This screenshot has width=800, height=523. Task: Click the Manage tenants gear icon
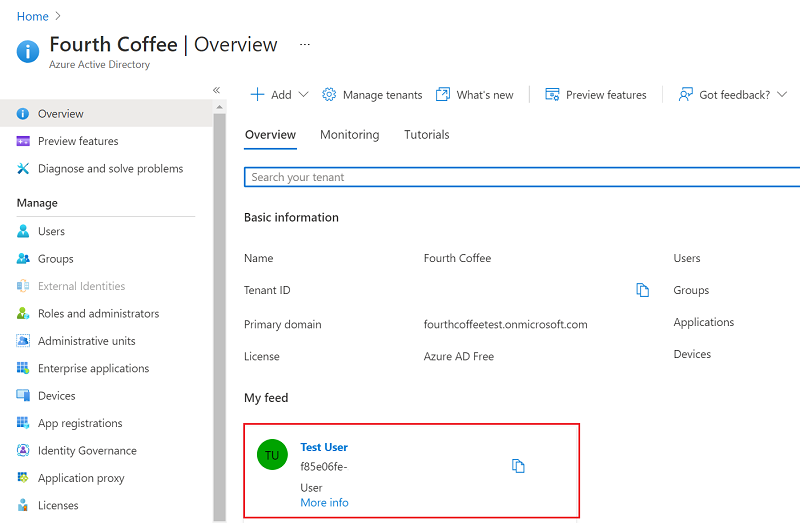[x=329, y=94]
